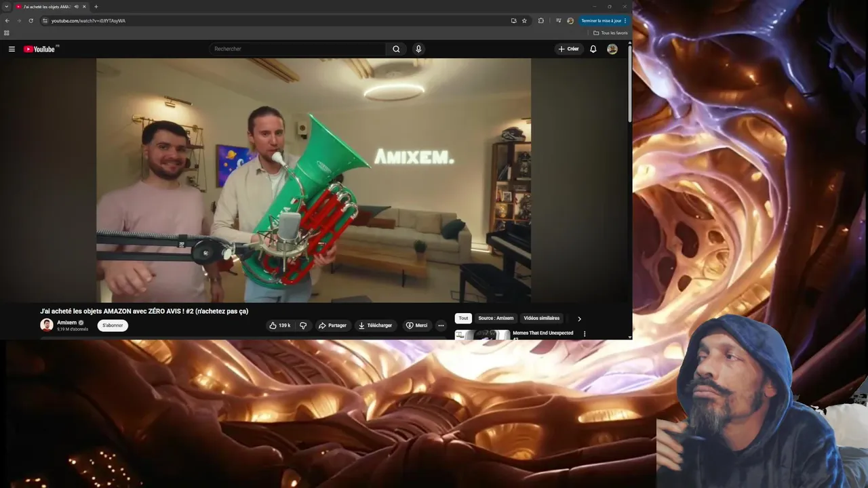Select the Tout filter chip

463,318
